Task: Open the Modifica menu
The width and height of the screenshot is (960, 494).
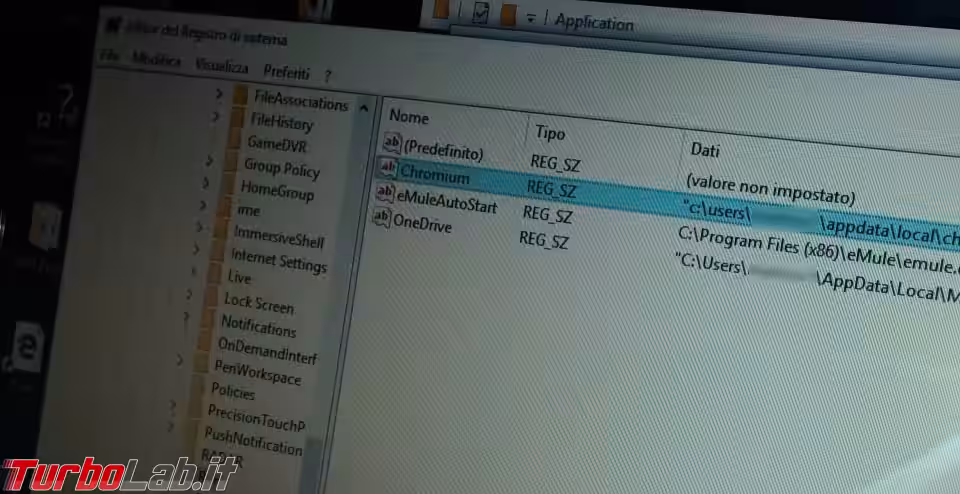Action: tap(157, 60)
